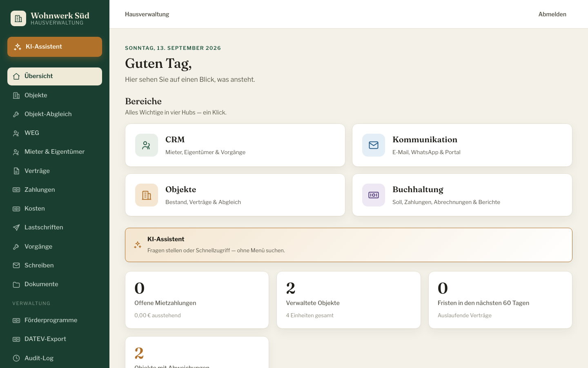Screen dimensions: 588x368
Task: Click the Wohnwerk Süd building logo icon
Action: point(18,18)
